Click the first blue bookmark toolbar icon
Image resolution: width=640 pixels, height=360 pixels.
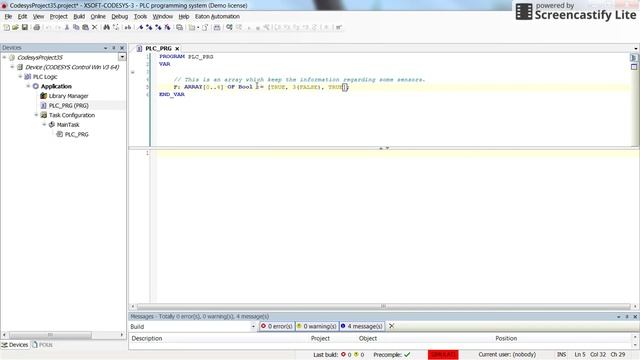point(140,27)
